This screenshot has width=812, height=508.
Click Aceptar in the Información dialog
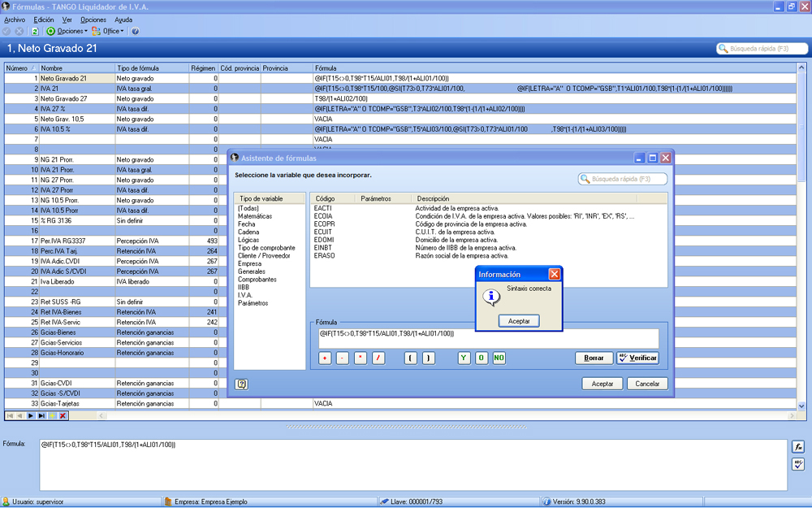(519, 321)
